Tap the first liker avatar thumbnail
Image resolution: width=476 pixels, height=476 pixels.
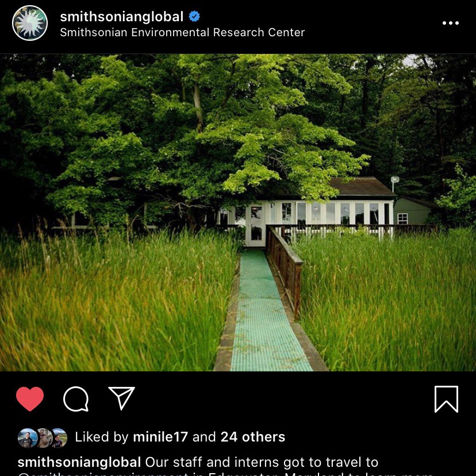[x=26, y=438]
